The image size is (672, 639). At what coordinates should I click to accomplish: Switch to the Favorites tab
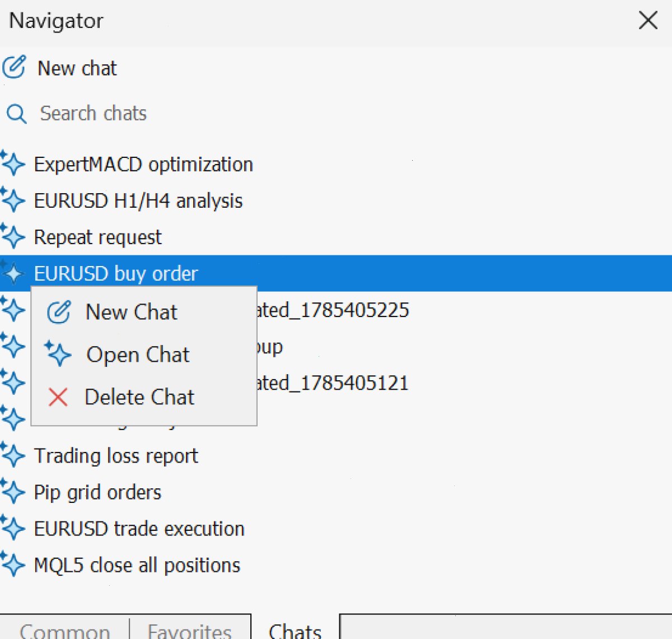click(x=190, y=630)
